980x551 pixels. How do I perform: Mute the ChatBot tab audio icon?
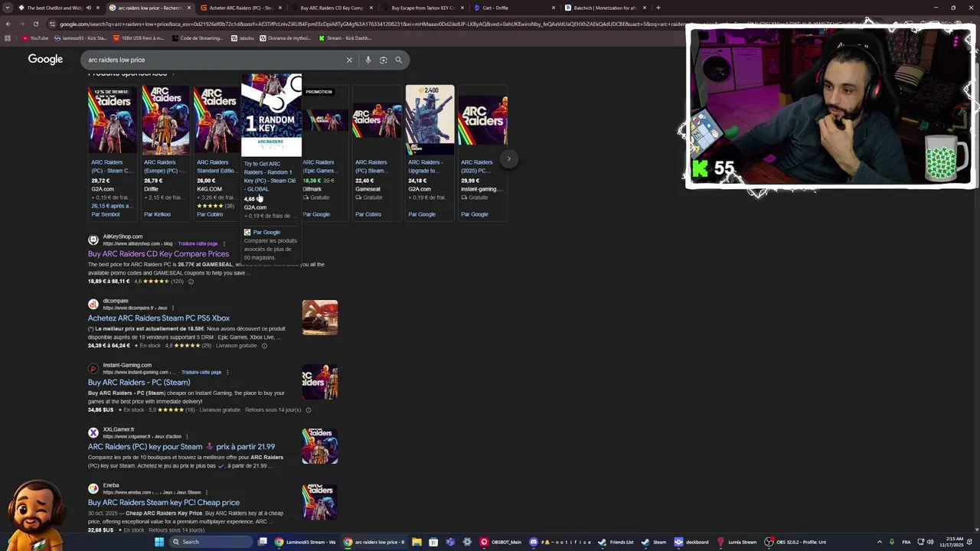88,8
